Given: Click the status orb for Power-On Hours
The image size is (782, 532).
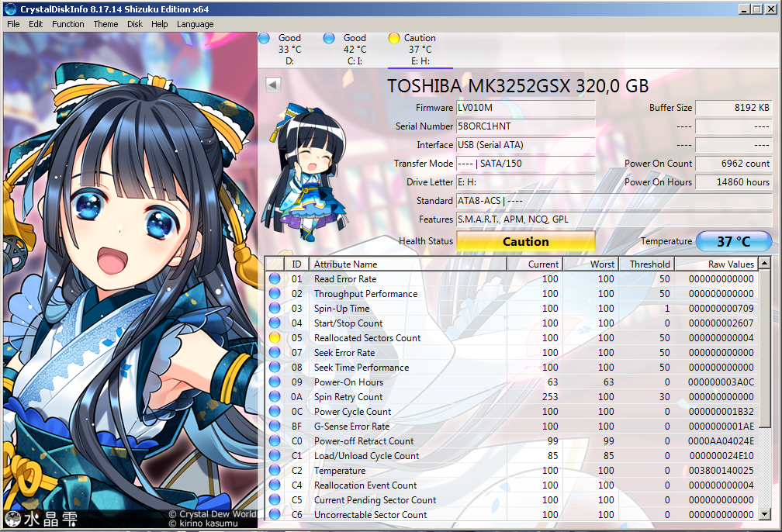Looking at the screenshot, I should pyautogui.click(x=275, y=382).
